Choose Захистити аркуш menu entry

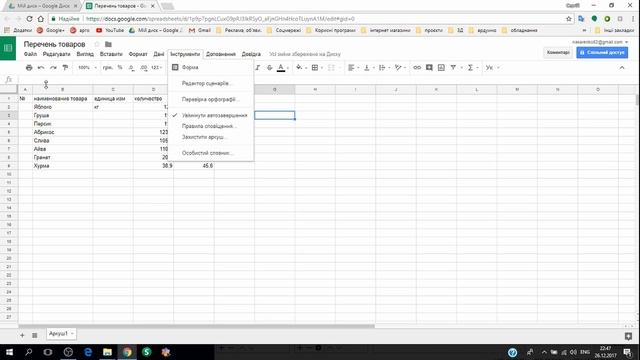(x=211, y=137)
